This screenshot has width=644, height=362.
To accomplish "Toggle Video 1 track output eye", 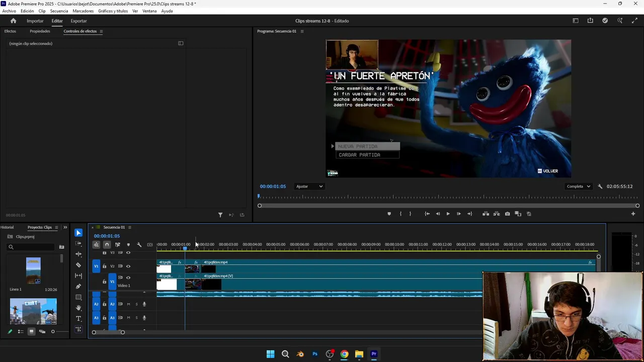I will pyautogui.click(x=128, y=278).
